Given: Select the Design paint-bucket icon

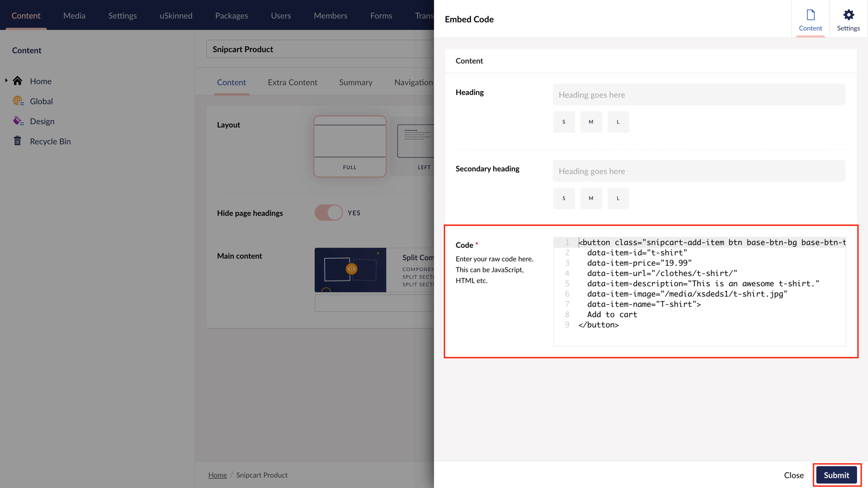Looking at the screenshot, I should (18, 121).
